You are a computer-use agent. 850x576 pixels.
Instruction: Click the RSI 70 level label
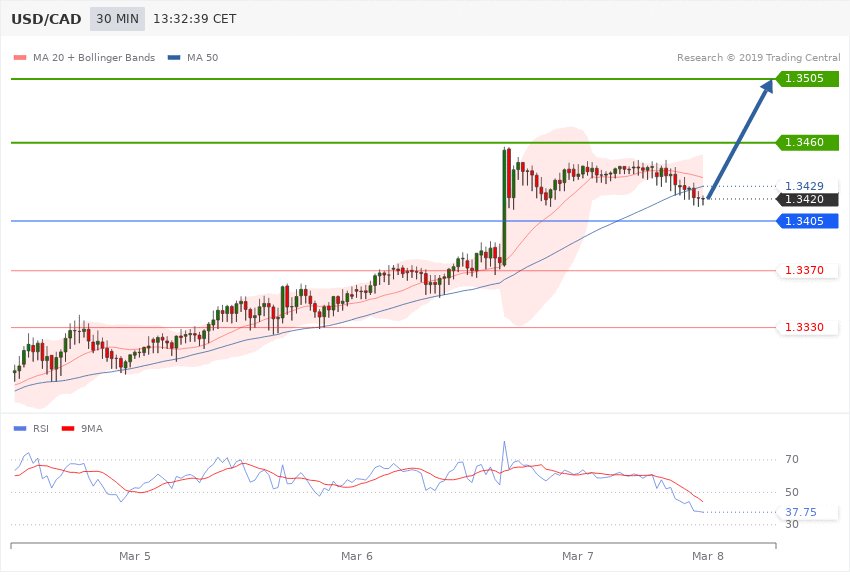[x=792, y=459]
